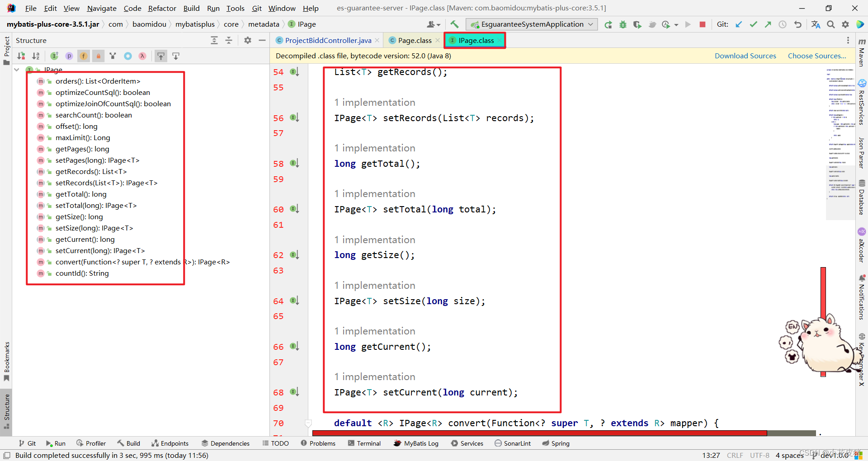
Task: Push commits using the Git up-right arrow
Action: (768, 24)
